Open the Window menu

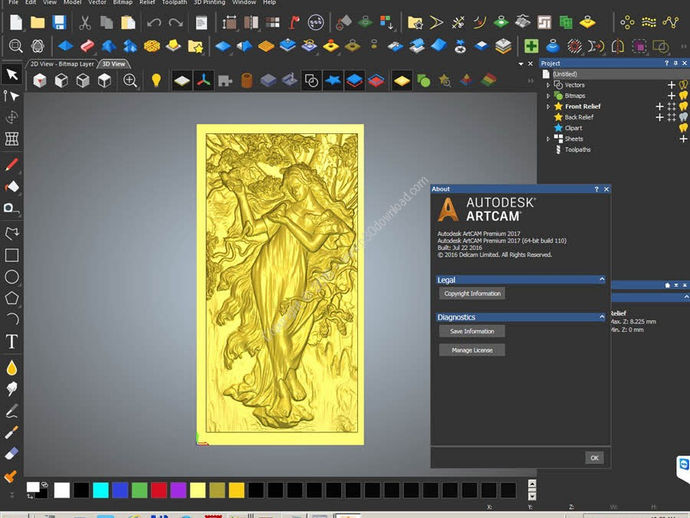tap(244, 2)
